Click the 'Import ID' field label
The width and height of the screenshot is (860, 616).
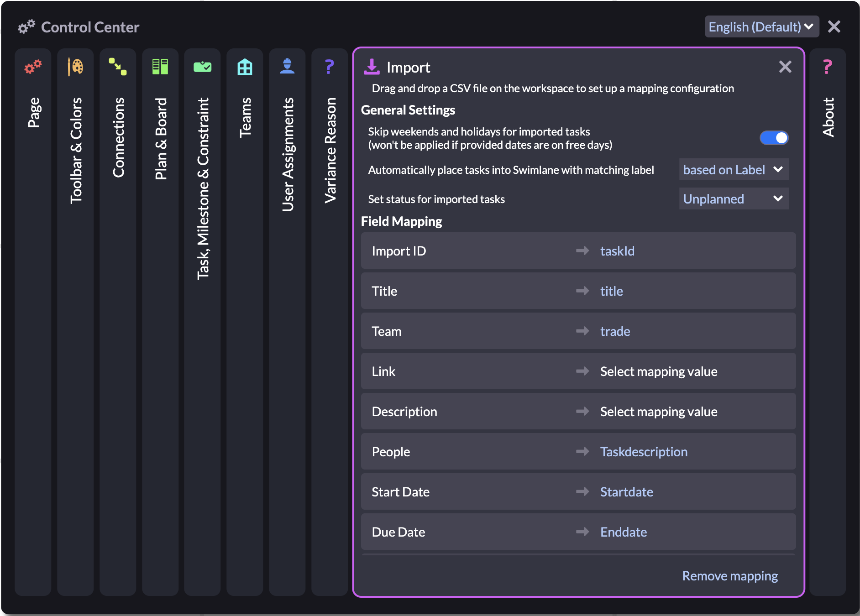pyautogui.click(x=399, y=251)
